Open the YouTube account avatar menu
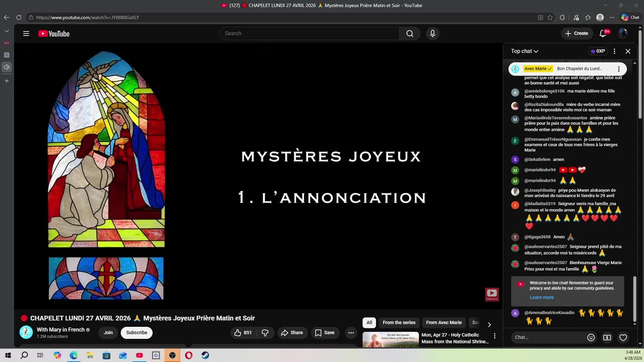The width and height of the screenshot is (644, 362). (623, 33)
